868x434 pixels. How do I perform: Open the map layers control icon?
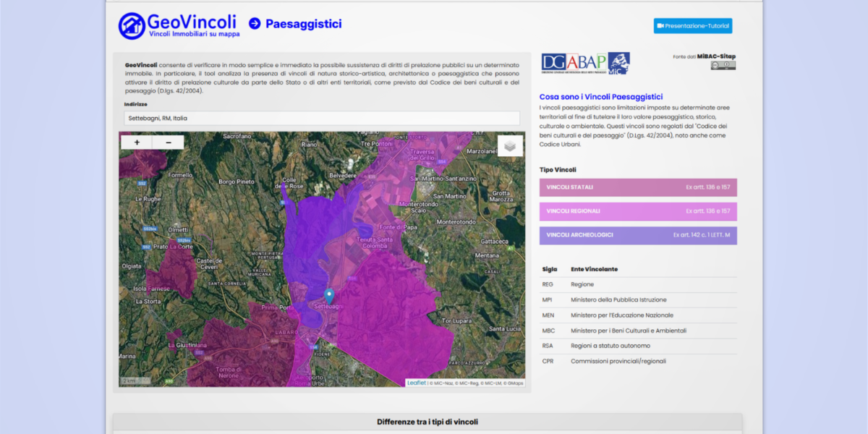(510, 145)
